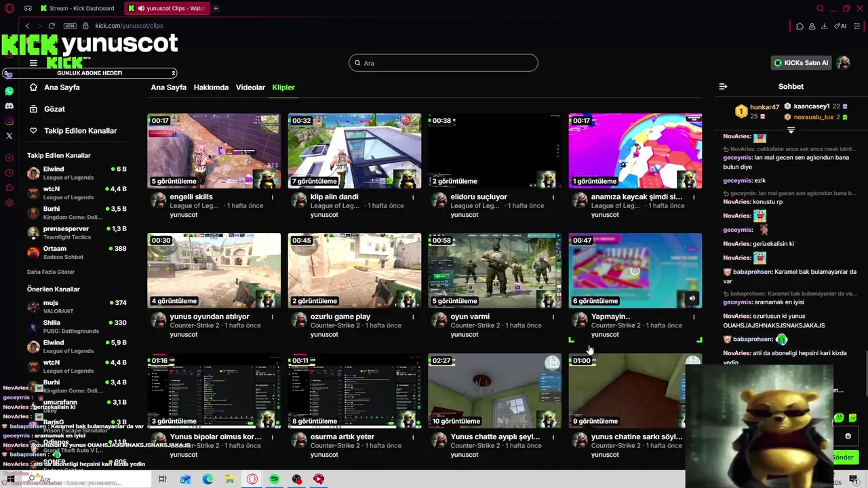Open options for 'ozurlu game play' clip
868x488 pixels.
point(413,317)
